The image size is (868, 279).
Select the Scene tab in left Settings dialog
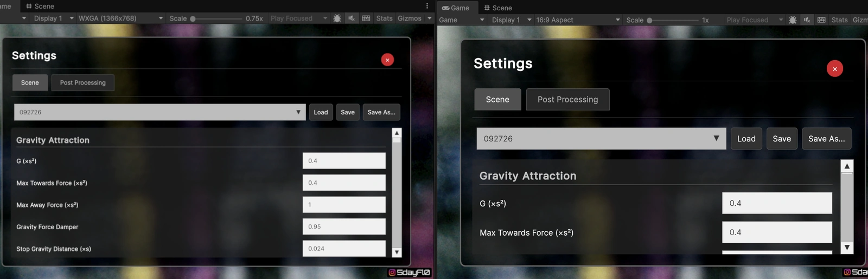pyautogui.click(x=30, y=83)
